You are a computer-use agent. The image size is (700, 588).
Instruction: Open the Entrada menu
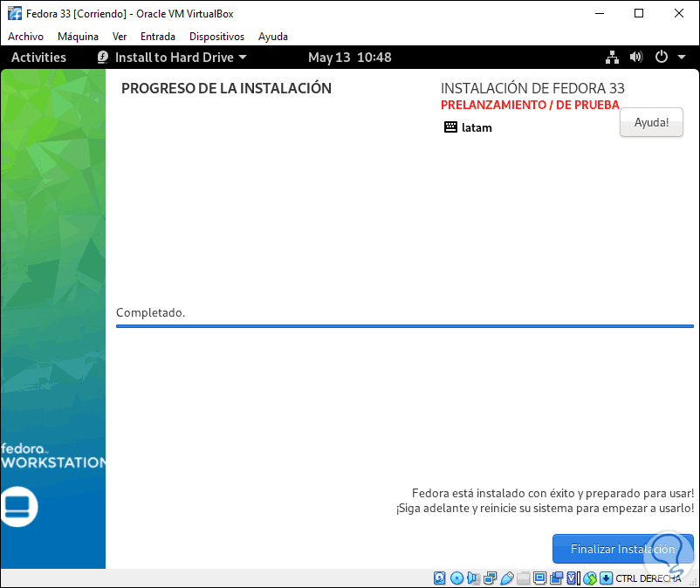click(158, 37)
